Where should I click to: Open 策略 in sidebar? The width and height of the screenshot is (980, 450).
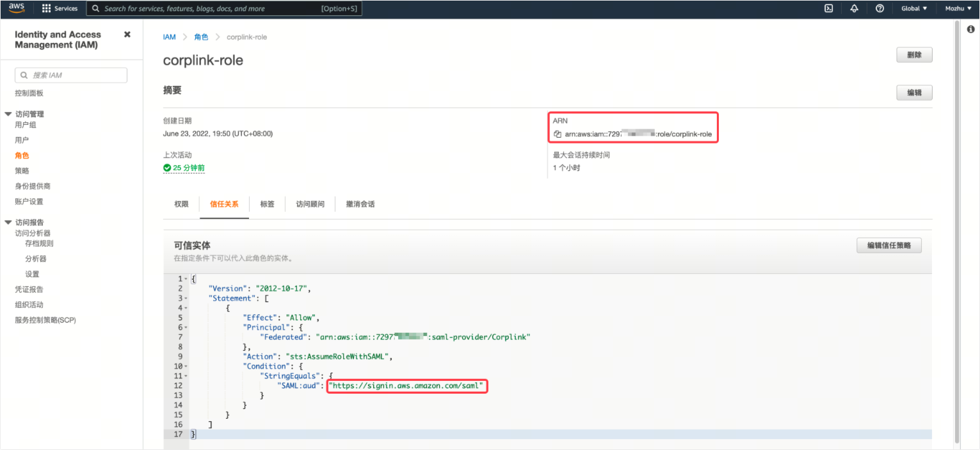tap(22, 171)
